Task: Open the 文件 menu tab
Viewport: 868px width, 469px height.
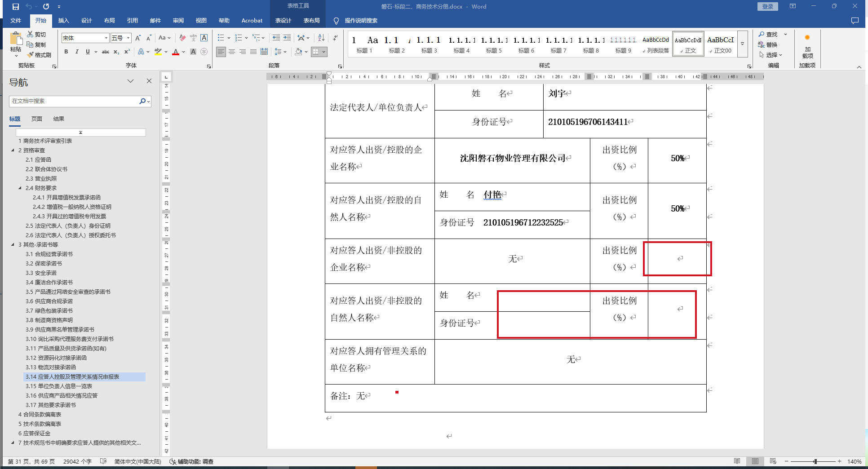Action: click(x=16, y=21)
